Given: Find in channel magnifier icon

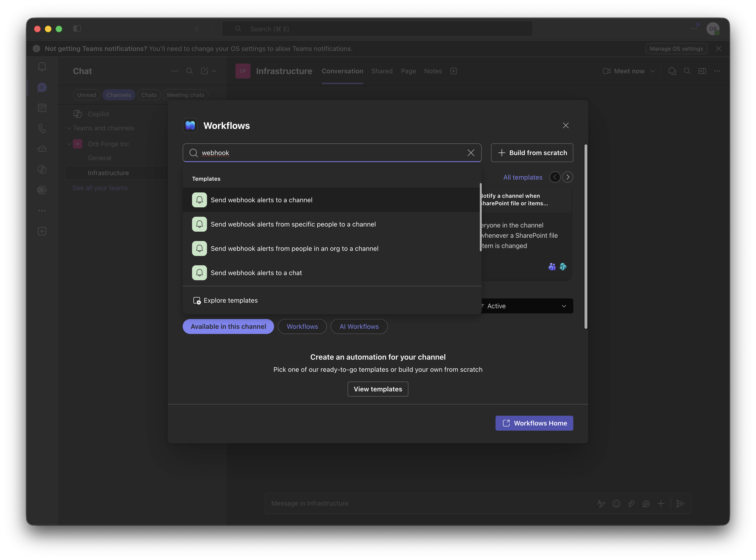Looking at the screenshot, I should pos(687,71).
